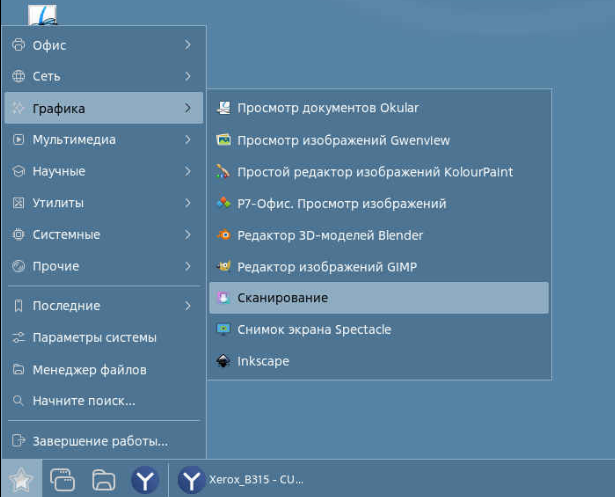Viewport: 615px width, 497px height.
Task: Open the Утилиты category
Action: 104,203
